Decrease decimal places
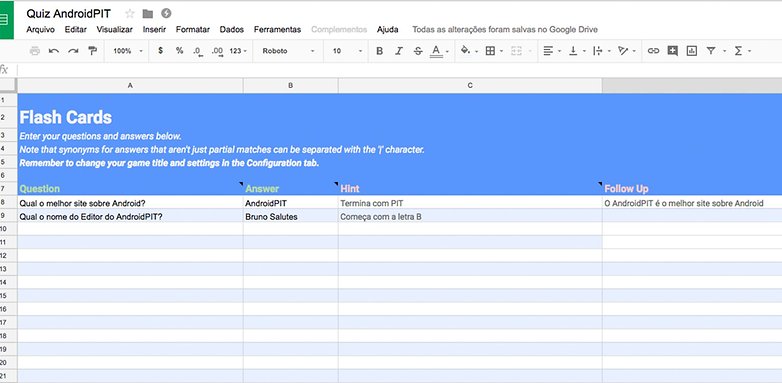782x383 pixels. [x=198, y=51]
